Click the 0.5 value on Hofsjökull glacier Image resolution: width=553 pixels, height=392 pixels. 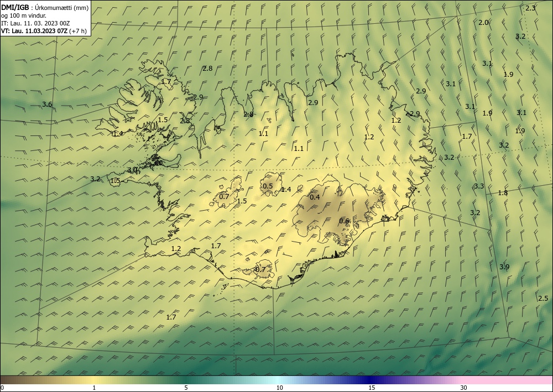(x=268, y=186)
